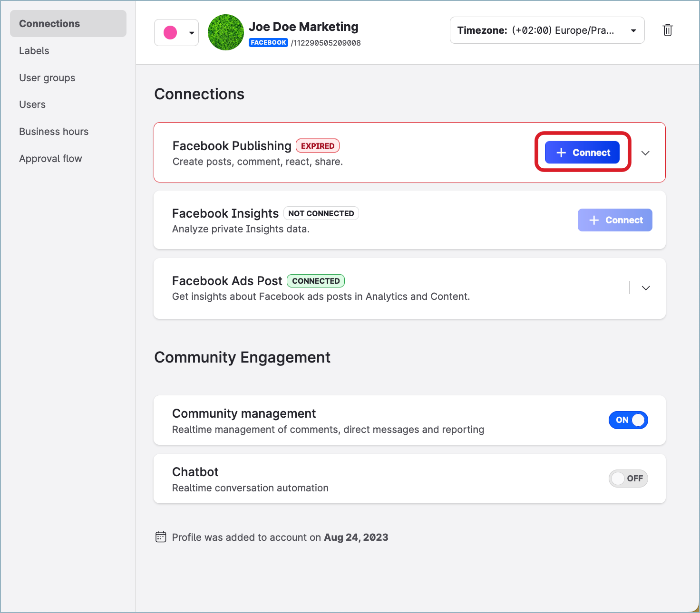Click the pink profile color swatch

click(170, 32)
